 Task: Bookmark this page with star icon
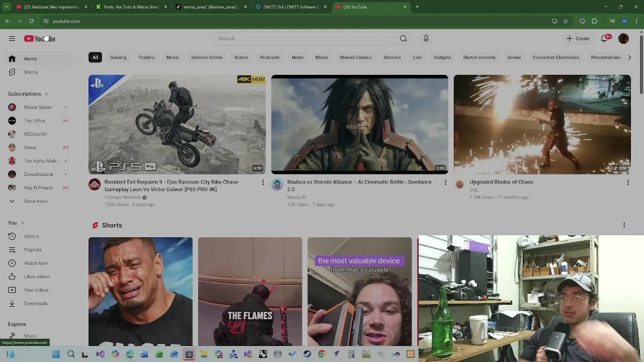pyautogui.click(x=566, y=21)
